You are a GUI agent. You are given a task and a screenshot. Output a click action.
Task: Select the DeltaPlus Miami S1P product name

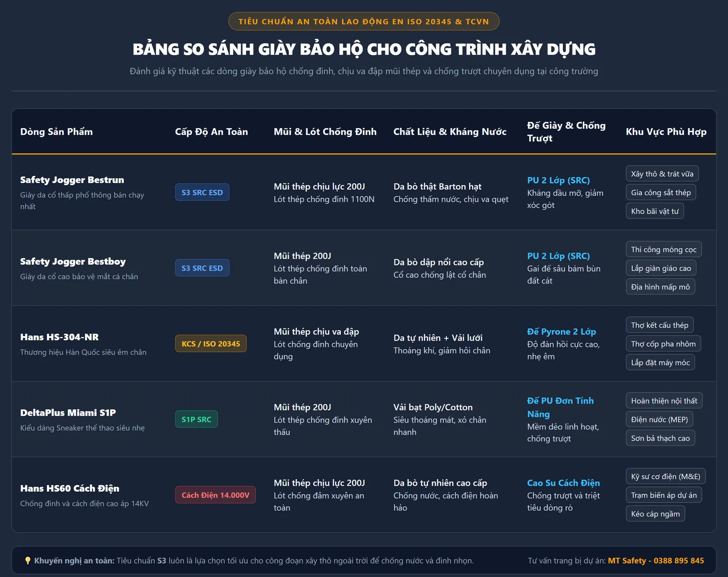pyautogui.click(x=68, y=412)
